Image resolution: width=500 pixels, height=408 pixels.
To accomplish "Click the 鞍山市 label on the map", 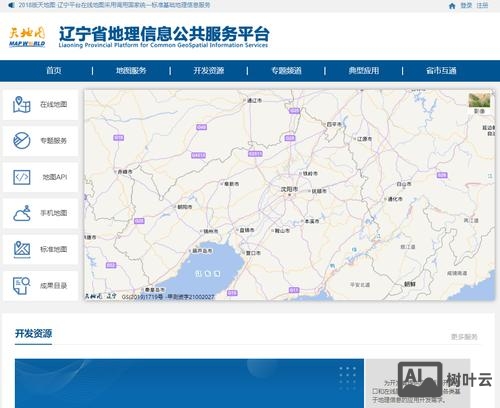I will pyautogui.click(x=282, y=230).
